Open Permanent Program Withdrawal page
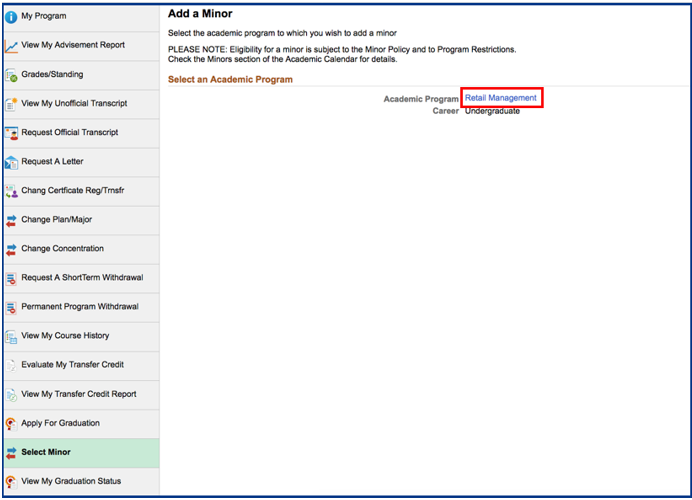692x500 pixels. [79, 307]
